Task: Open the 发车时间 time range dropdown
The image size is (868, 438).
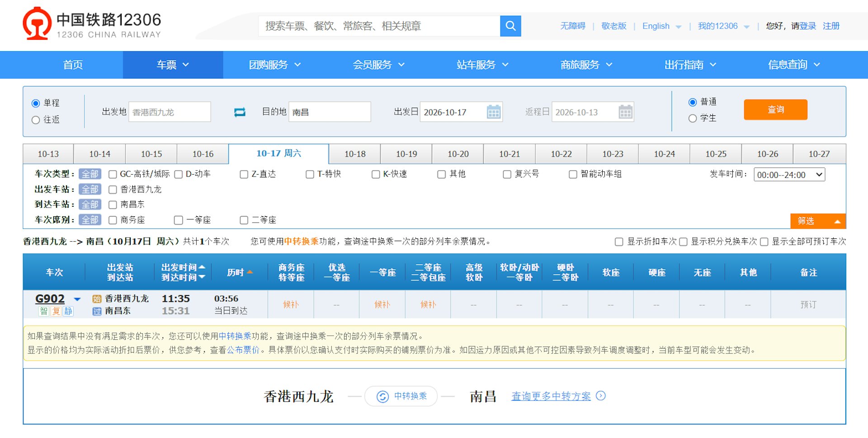Action: click(x=789, y=175)
